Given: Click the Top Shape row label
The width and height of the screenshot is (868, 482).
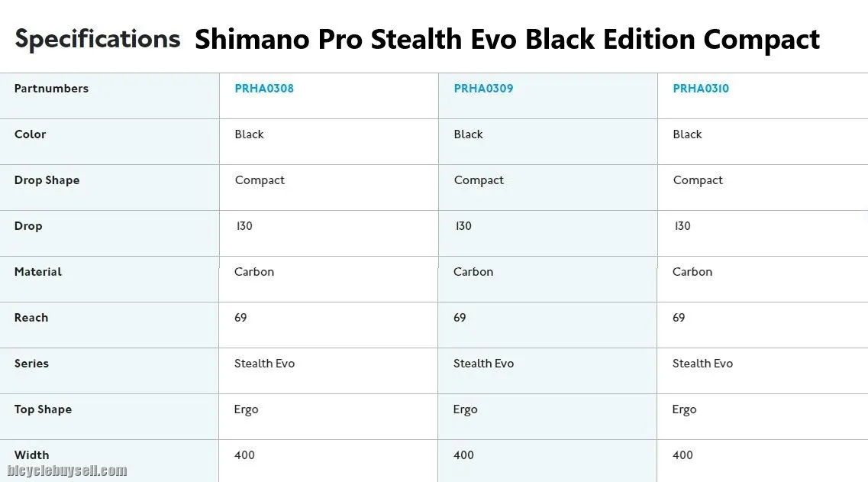Looking at the screenshot, I should 43,409.
